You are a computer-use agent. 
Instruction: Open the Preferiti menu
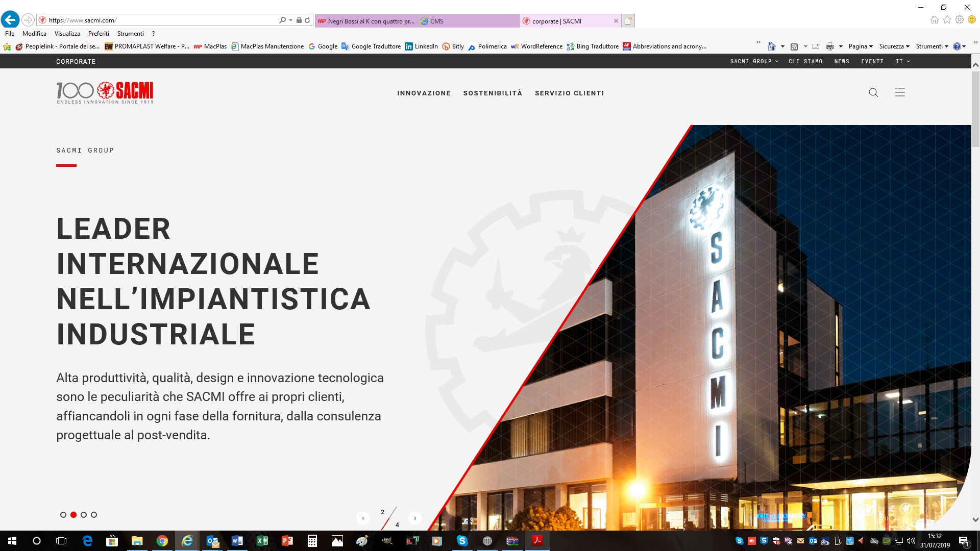(99, 34)
